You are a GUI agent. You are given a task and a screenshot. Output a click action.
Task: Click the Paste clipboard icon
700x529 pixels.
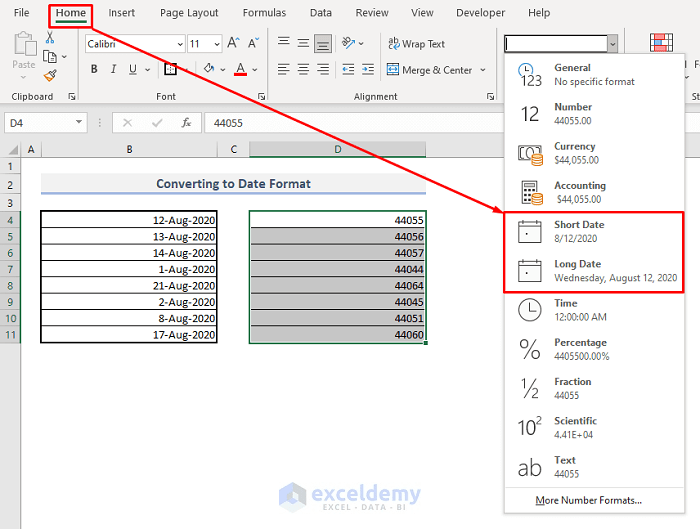[x=25, y=44]
